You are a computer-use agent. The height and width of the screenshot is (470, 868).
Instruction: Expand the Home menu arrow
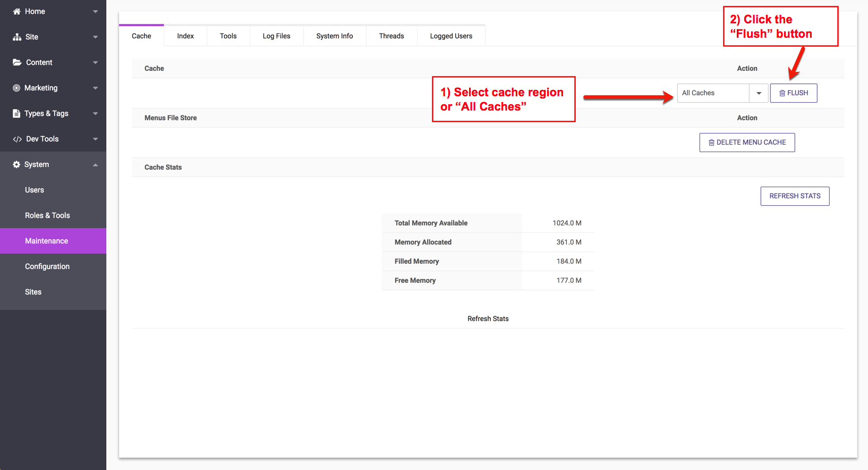pos(96,11)
